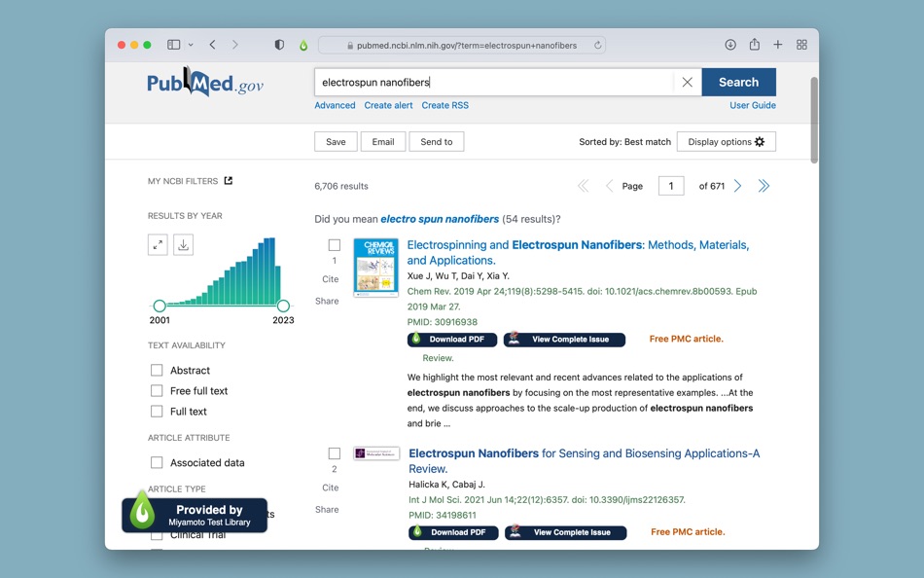Image resolution: width=924 pixels, height=578 pixels.
Task: Open the Send to menu
Action: [x=437, y=141]
